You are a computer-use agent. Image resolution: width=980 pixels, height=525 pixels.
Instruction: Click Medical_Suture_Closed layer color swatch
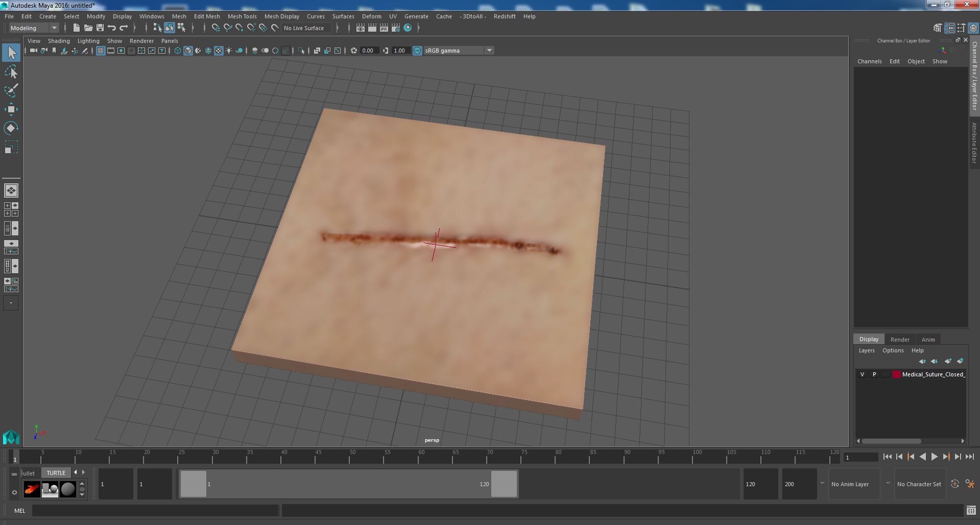897,374
